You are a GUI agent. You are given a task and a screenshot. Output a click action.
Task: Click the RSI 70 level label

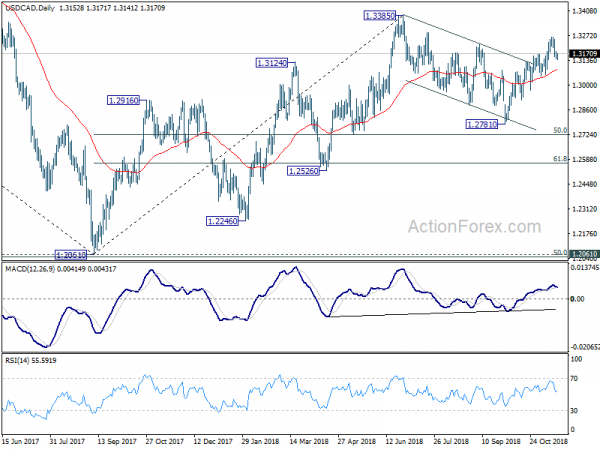pos(574,378)
